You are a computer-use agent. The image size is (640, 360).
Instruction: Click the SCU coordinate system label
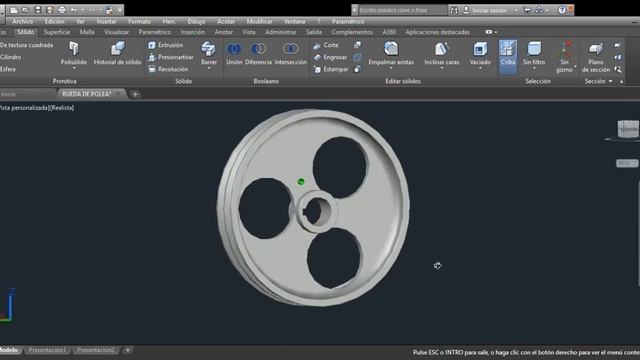pyautogui.click(x=627, y=163)
